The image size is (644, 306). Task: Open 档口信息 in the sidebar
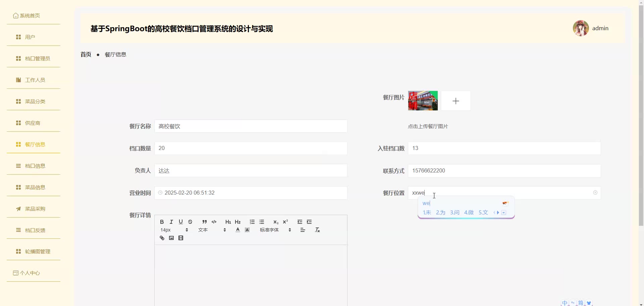[x=35, y=166]
